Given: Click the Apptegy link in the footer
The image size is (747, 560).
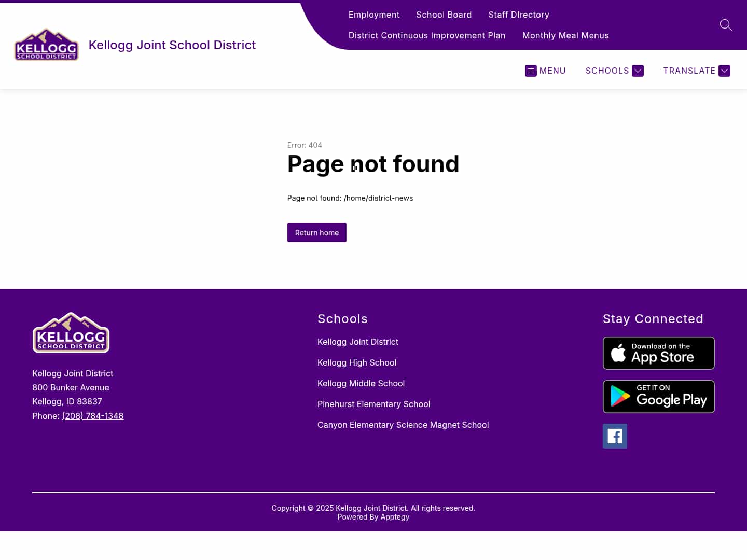Looking at the screenshot, I should click(395, 516).
